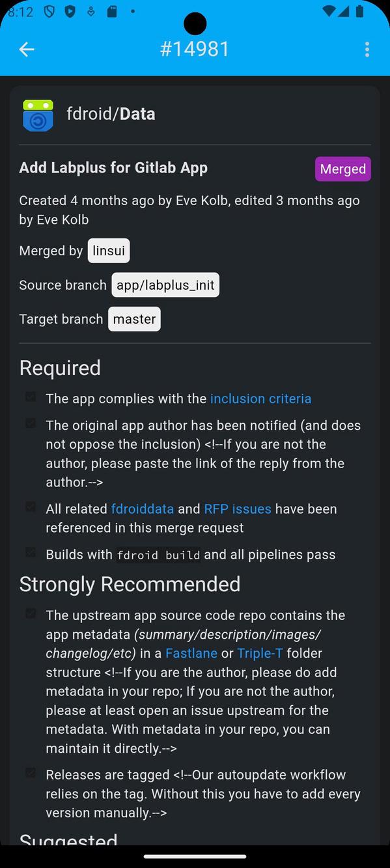Toggle the 'original app author has been notified' checkbox
Viewport: 390px width, 868px height.
[30, 423]
